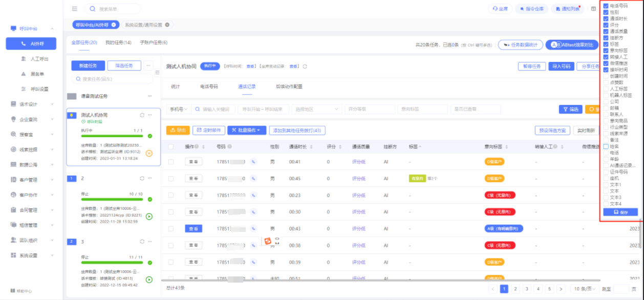Open the three-dot menu of 语音测试任务
Image resolution: width=644 pixels, height=300 pixels.
[149, 96]
